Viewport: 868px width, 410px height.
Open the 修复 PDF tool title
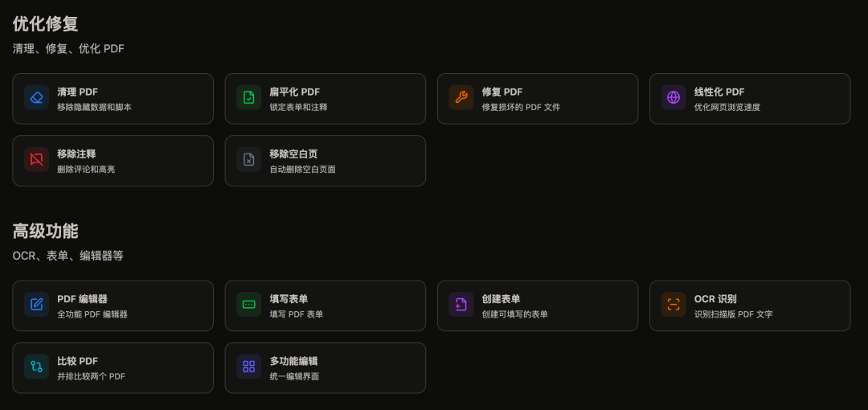click(x=502, y=92)
